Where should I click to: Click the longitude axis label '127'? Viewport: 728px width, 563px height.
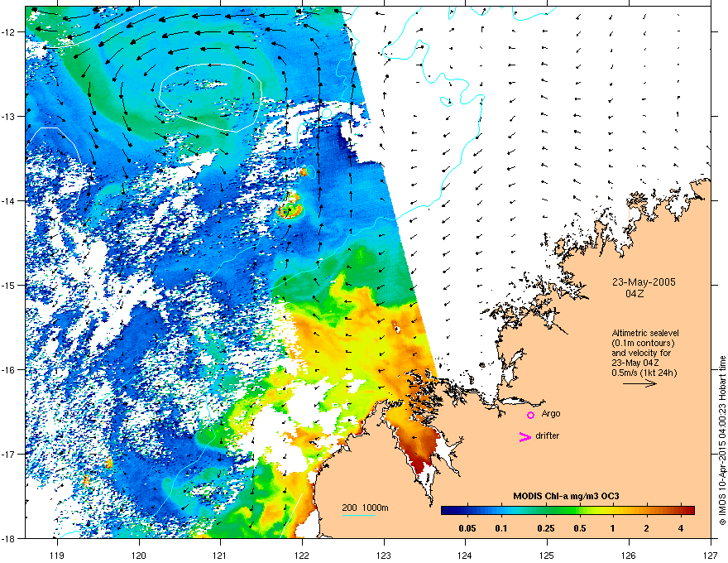[711, 555]
